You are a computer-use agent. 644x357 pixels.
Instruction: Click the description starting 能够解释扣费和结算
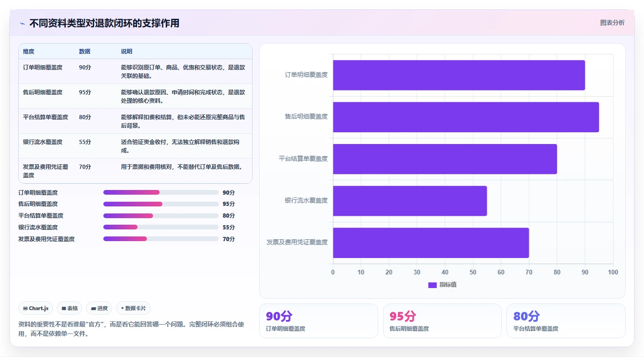click(x=183, y=122)
